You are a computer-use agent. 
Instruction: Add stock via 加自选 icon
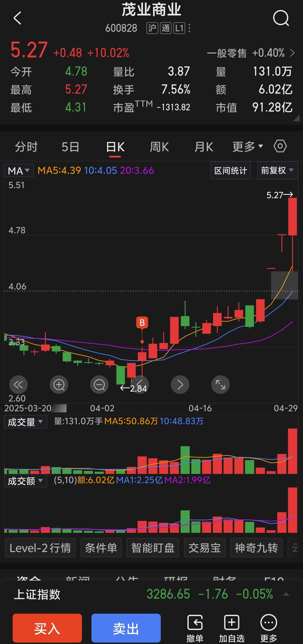[x=232, y=628]
